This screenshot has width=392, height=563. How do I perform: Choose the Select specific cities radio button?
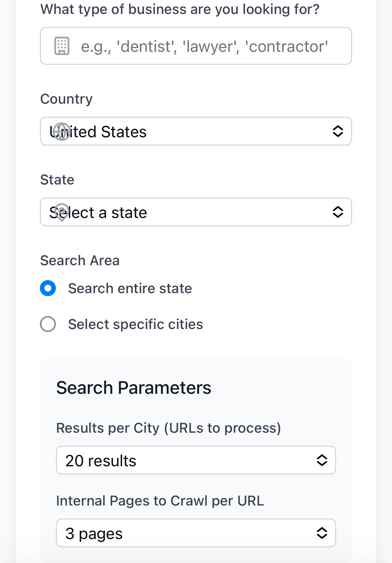pyautogui.click(x=48, y=324)
